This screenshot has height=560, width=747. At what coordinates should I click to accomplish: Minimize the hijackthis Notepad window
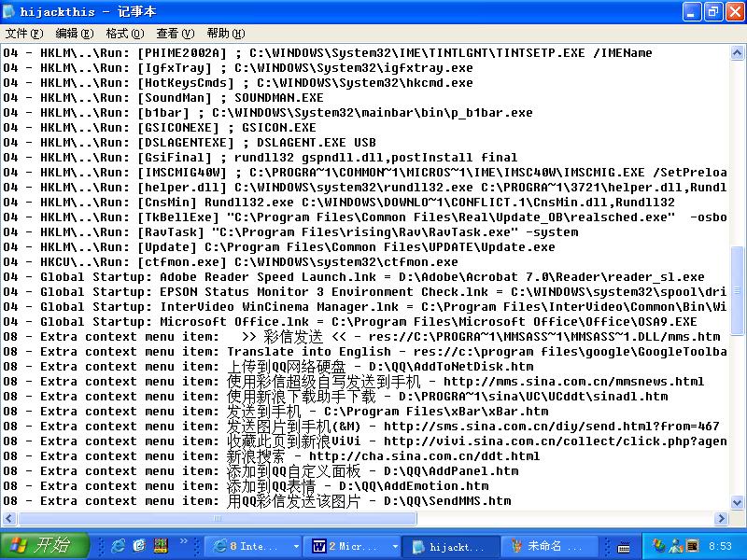point(691,11)
